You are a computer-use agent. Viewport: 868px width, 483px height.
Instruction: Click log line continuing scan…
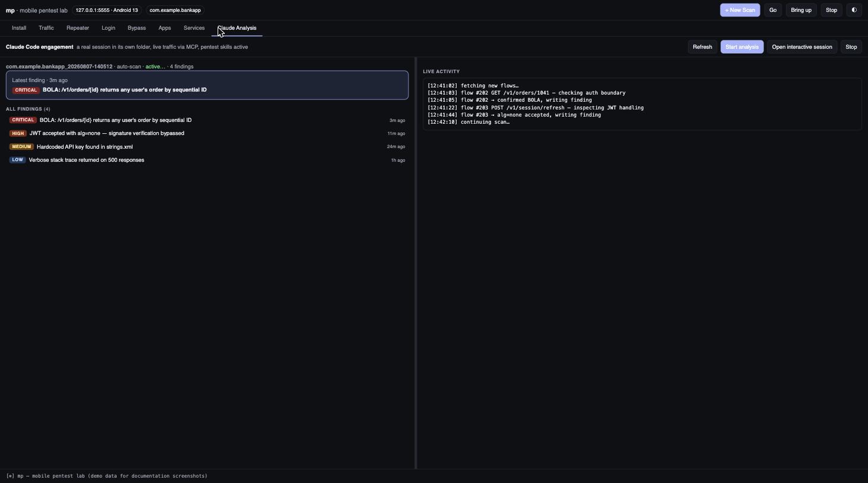468,122
